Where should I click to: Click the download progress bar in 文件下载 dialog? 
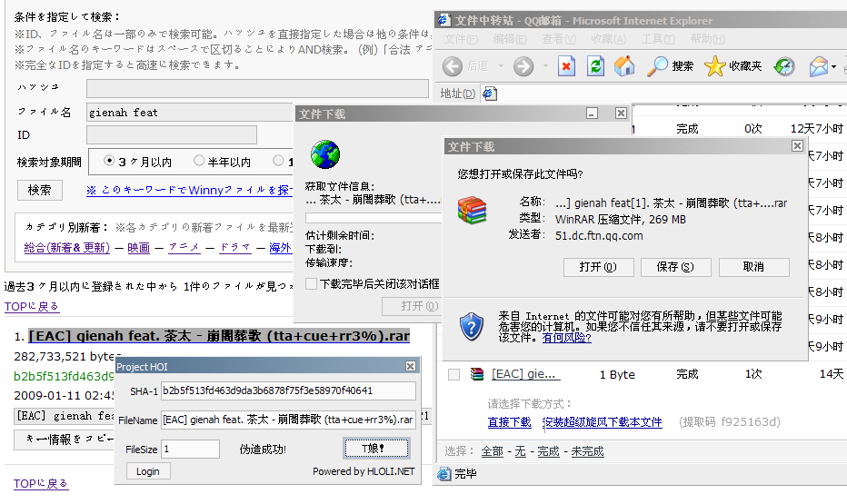(x=374, y=218)
